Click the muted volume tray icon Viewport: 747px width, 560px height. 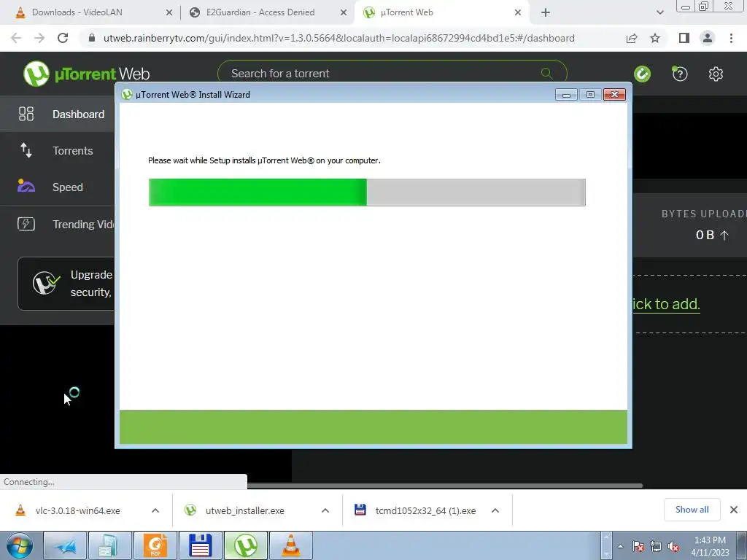pyautogui.click(x=673, y=547)
